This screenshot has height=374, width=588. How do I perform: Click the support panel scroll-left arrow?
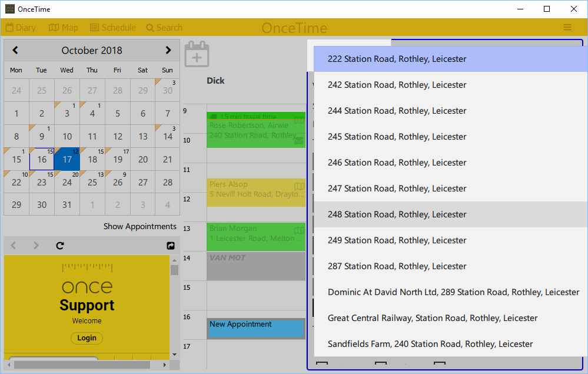tap(9, 365)
